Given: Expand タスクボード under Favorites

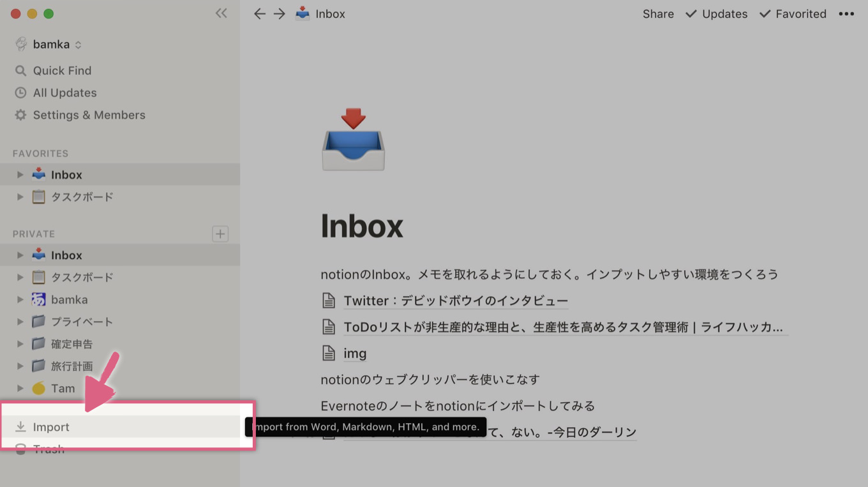Looking at the screenshot, I should 20,197.
